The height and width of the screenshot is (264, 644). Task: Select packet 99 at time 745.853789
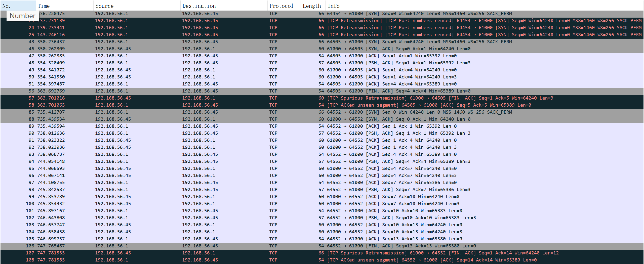coord(322,197)
